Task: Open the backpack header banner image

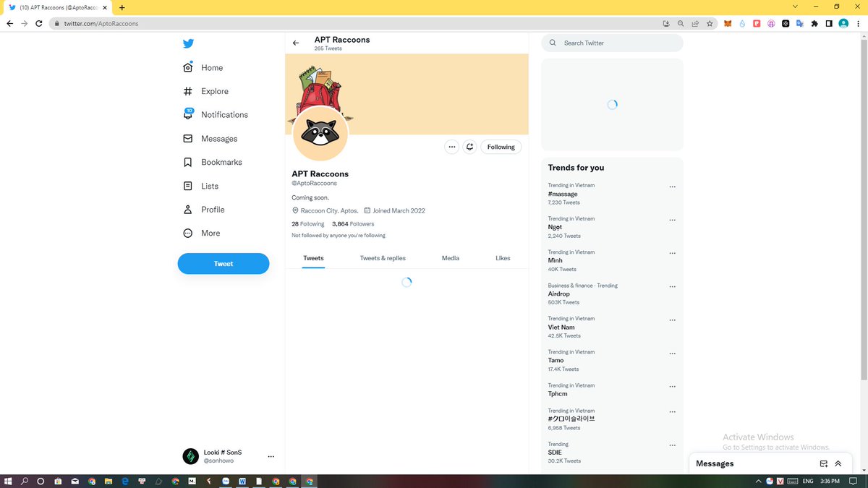Action: point(407,94)
